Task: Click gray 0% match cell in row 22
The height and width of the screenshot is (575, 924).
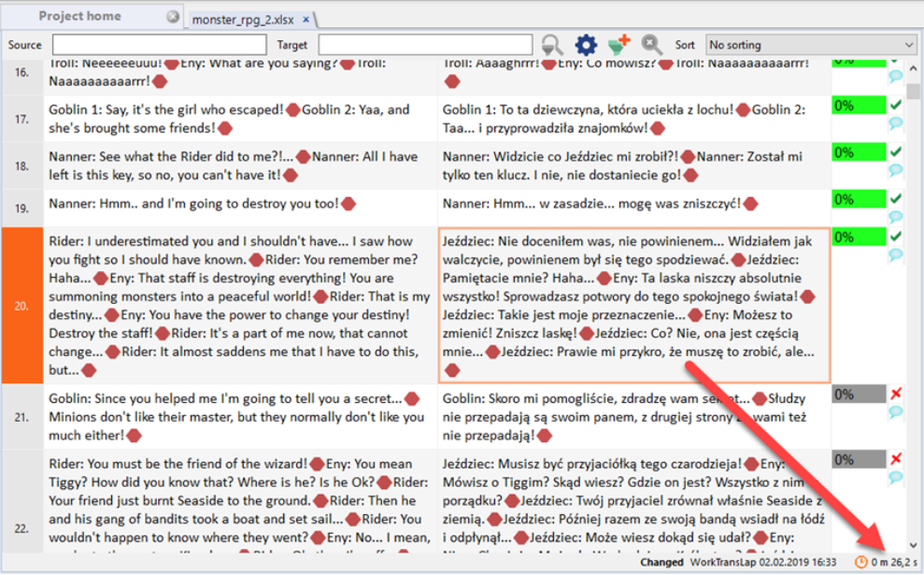Action: coord(859,460)
